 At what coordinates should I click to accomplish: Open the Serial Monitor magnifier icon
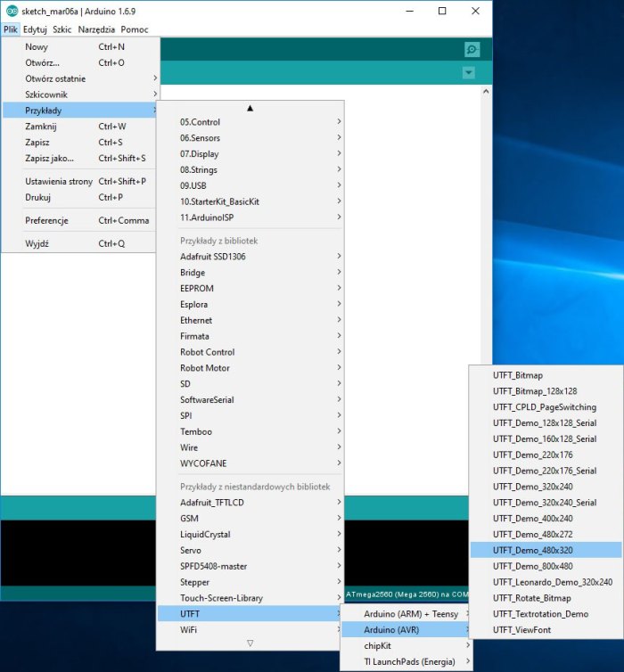(472, 50)
